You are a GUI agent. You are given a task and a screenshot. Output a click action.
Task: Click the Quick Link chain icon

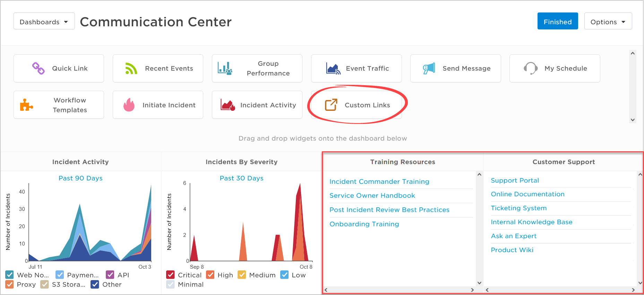(38, 68)
